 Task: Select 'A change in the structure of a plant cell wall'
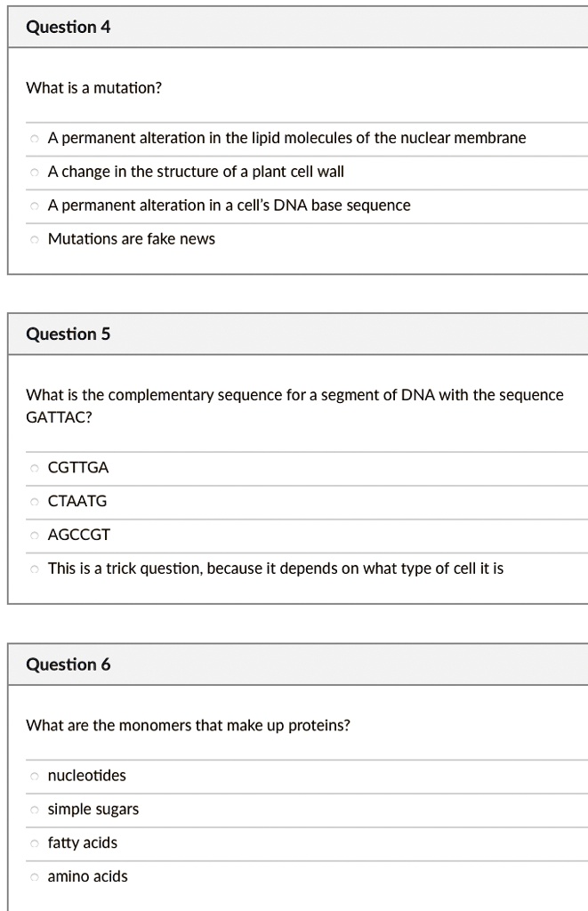(x=34, y=172)
